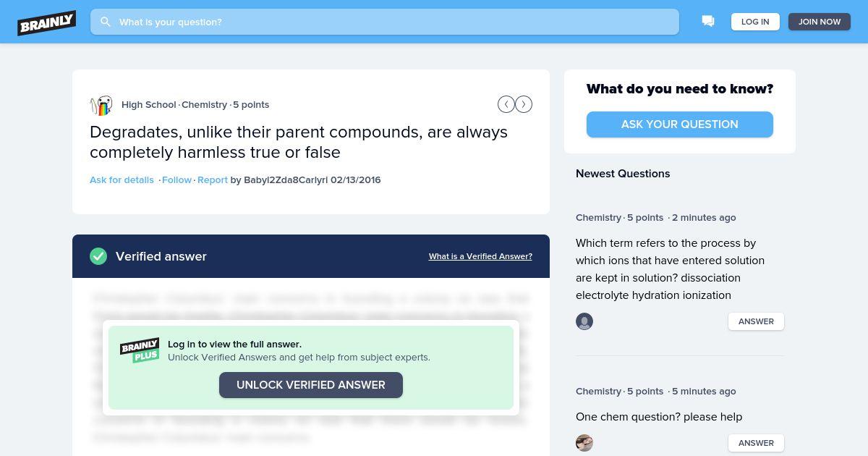Click the green verified checkmark icon
Image resolution: width=868 pixels, height=456 pixels.
pyautogui.click(x=98, y=256)
